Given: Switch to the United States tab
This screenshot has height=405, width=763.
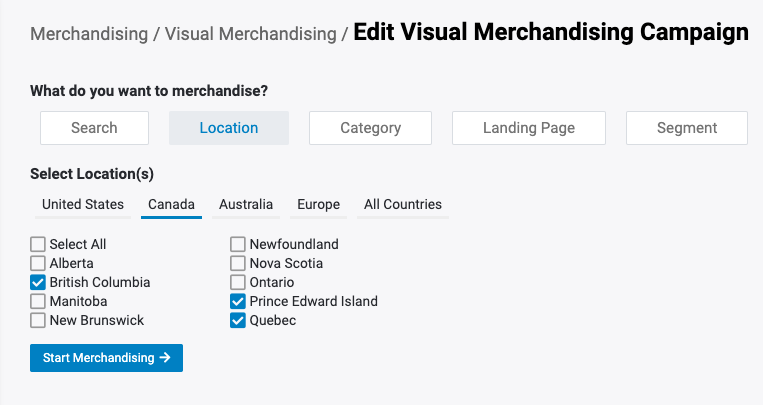Looking at the screenshot, I should pyautogui.click(x=83, y=204).
